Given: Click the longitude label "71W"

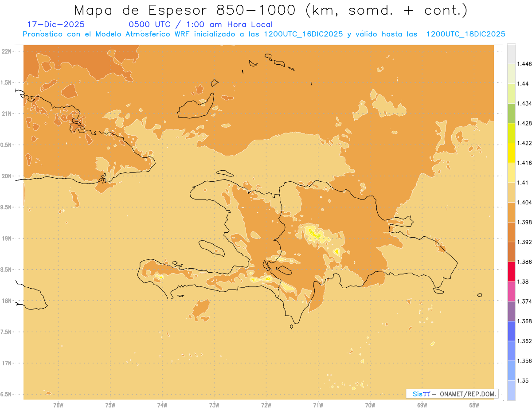Looking at the screenshot, I should [318, 405].
